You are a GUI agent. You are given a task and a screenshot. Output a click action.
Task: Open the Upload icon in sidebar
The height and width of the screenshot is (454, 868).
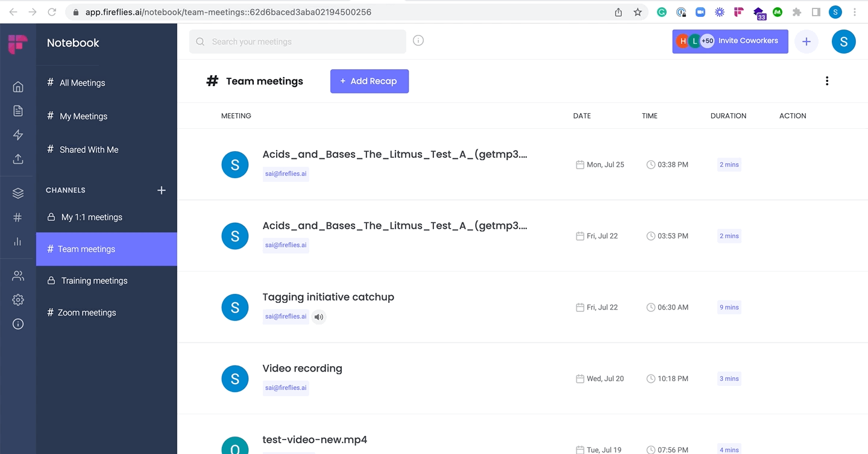[x=18, y=159]
